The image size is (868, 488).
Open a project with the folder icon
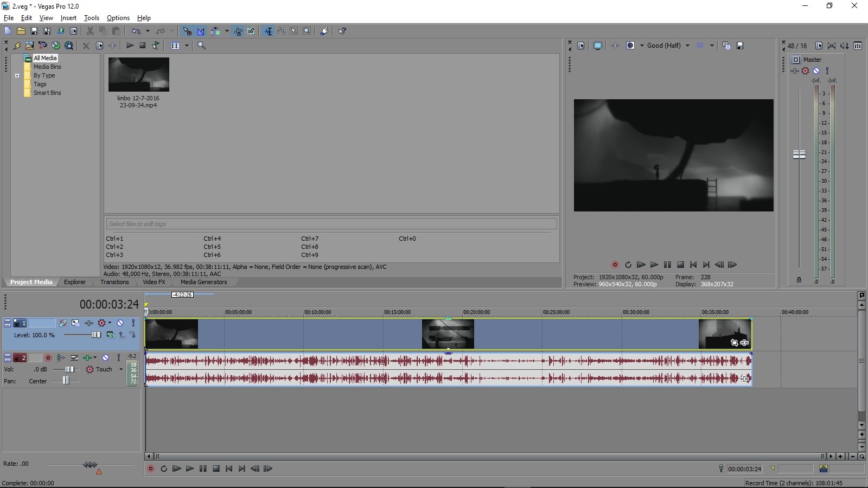coord(21,31)
